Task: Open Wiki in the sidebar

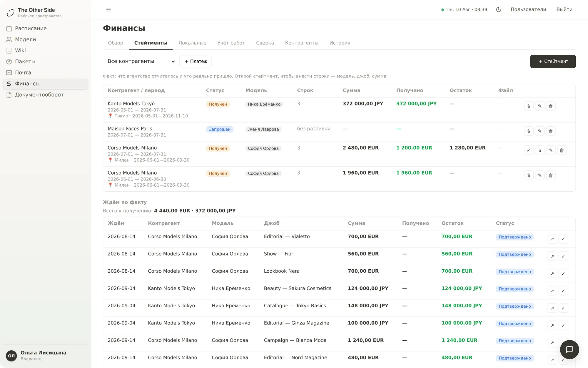Action: coord(45,51)
